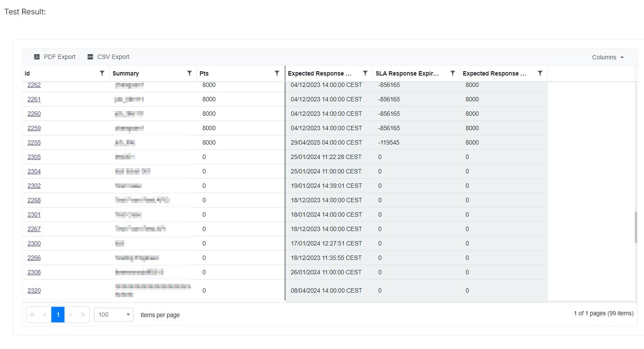
Task: Open record link 2305
Action: tap(34, 157)
